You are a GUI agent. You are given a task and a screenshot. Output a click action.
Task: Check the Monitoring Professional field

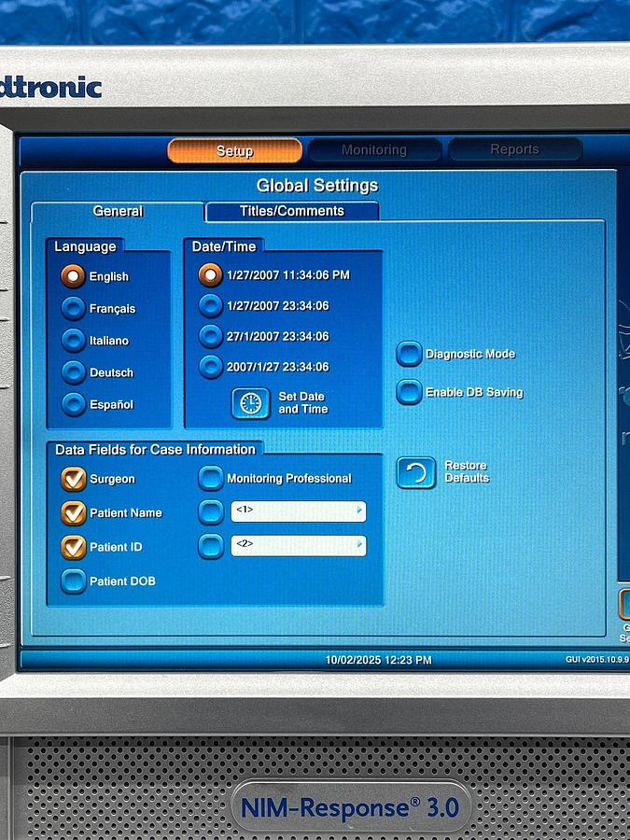click(x=211, y=479)
